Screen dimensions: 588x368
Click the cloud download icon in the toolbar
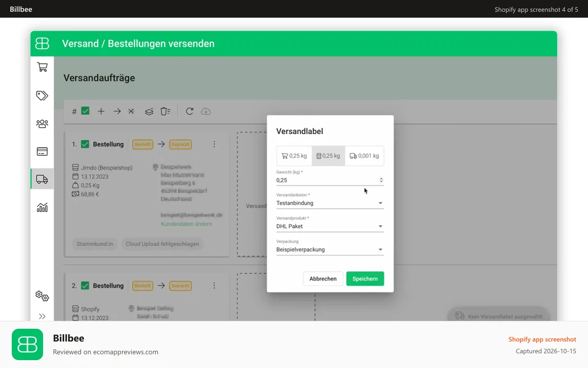click(x=206, y=111)
